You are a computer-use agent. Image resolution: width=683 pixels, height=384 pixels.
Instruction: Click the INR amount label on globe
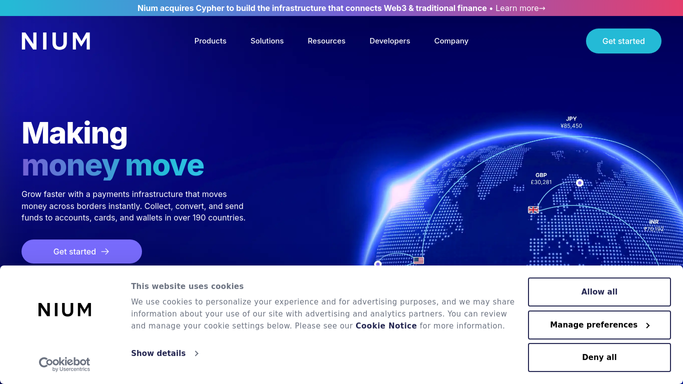tap(653, 226)
